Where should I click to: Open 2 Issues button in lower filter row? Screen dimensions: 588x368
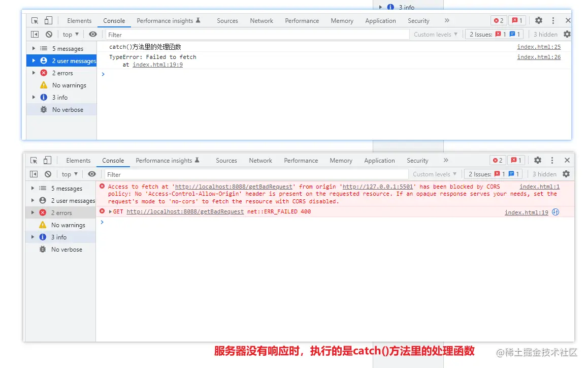[494, 174]
